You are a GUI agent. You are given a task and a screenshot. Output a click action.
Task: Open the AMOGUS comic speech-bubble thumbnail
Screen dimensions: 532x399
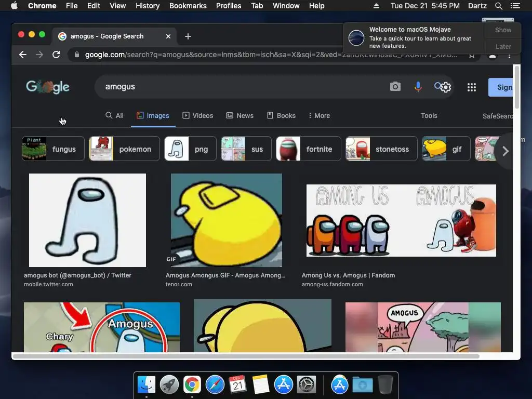point(423,327)
